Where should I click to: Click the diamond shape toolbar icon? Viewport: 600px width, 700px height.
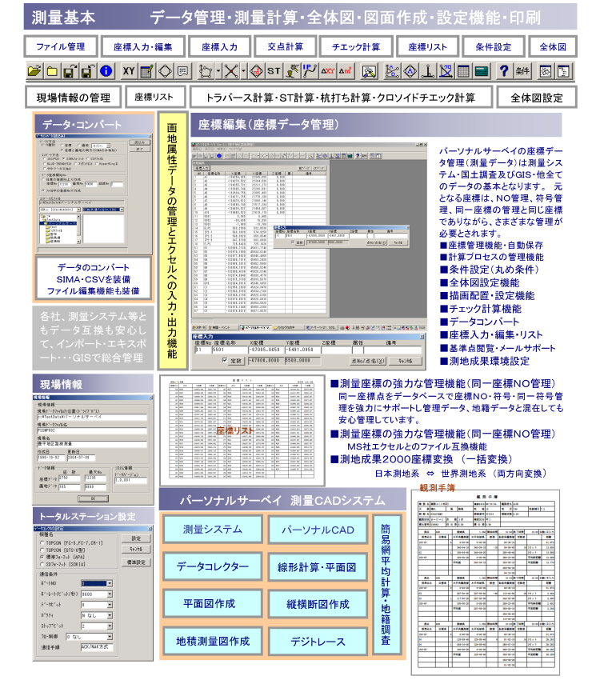click(165, 71)
